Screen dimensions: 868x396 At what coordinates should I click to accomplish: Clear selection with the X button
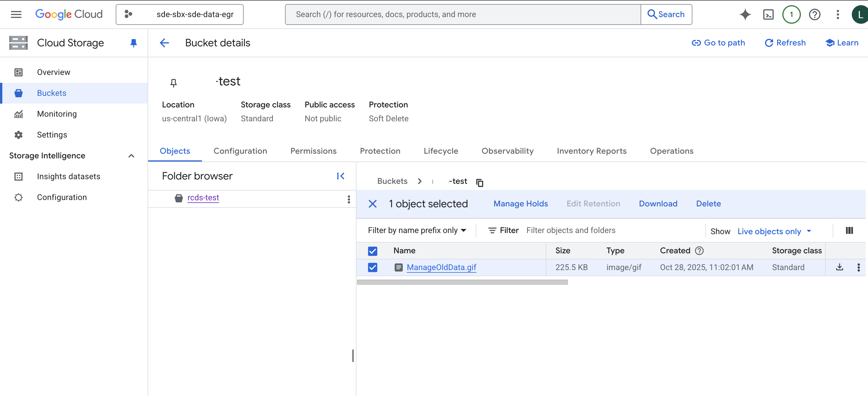click(372, 204)
